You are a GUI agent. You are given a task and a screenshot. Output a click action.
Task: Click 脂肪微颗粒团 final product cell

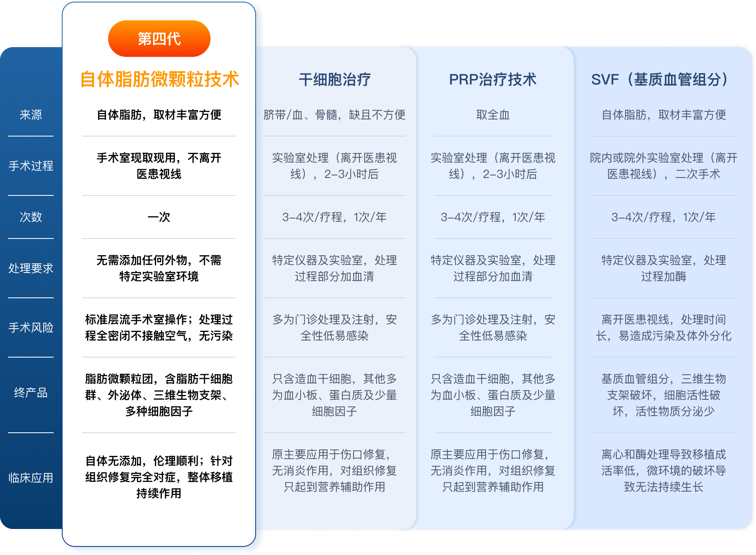click(x=159, y=395)
